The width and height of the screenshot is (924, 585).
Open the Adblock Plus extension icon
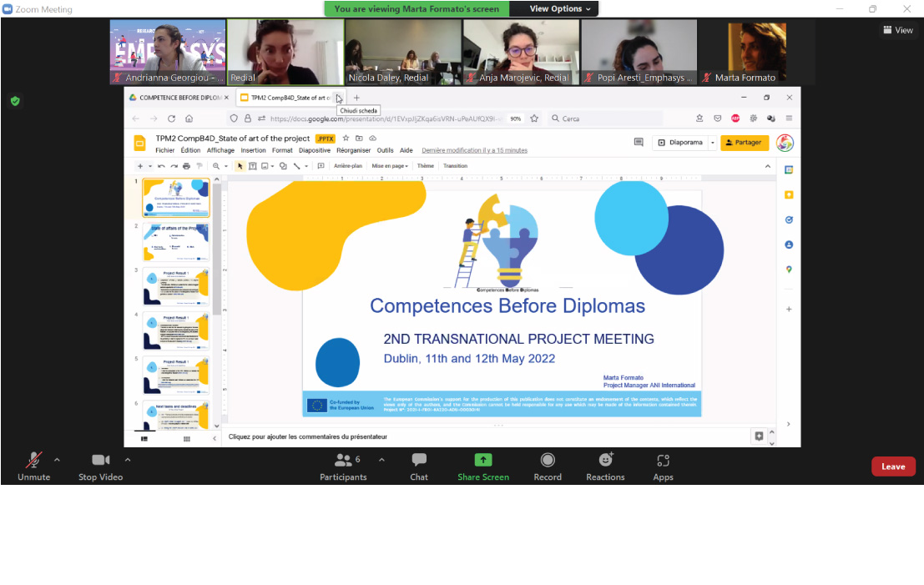point(735,119)
